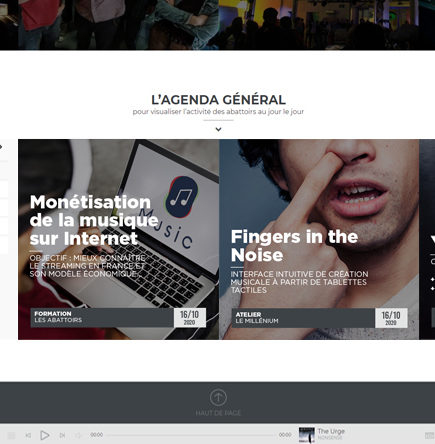Skip to the previous track in the player
The image size is (435, 444).
28,435
